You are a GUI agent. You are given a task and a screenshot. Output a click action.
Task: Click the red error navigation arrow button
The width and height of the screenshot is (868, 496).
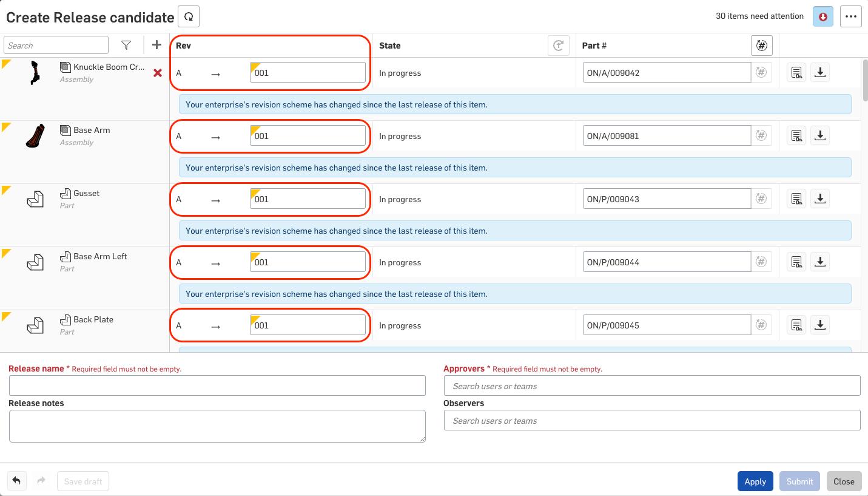coord(823,16)
